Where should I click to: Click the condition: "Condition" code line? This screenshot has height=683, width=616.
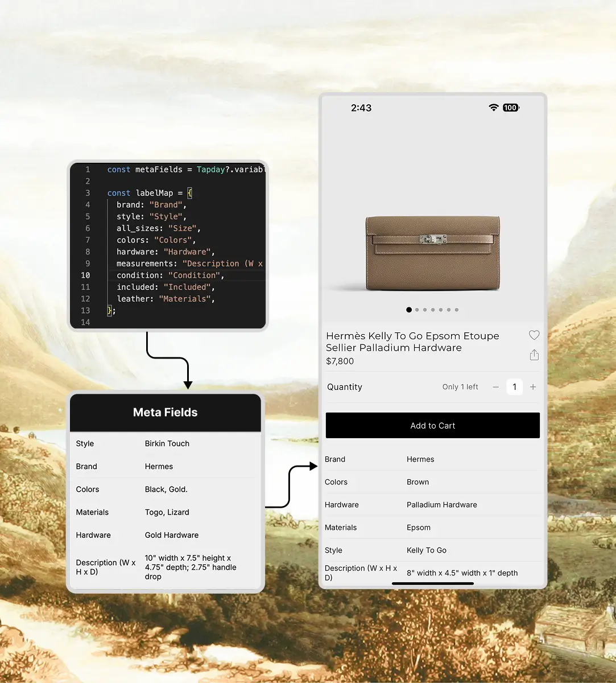[x=171, y=275]
